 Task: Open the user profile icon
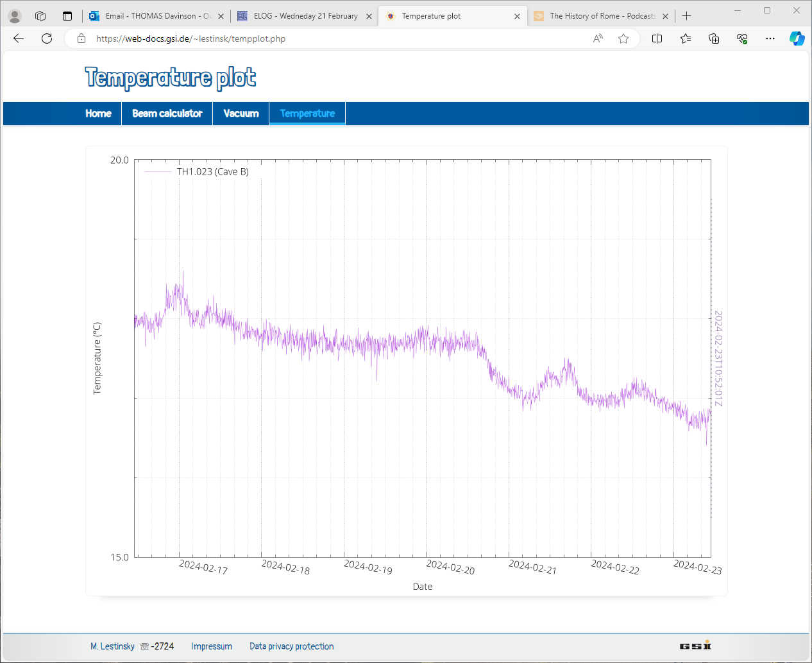(x=15, y=16)
